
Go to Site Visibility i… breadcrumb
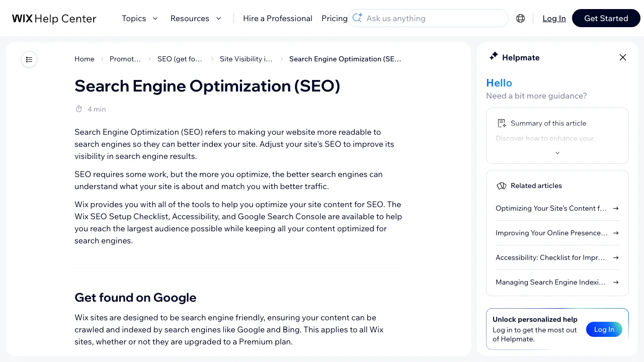click(246, 59)
